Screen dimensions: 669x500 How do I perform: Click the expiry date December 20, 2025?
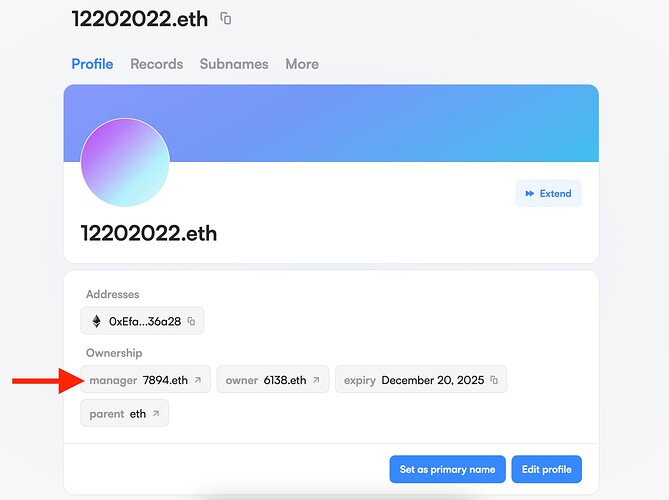point(433,380)
